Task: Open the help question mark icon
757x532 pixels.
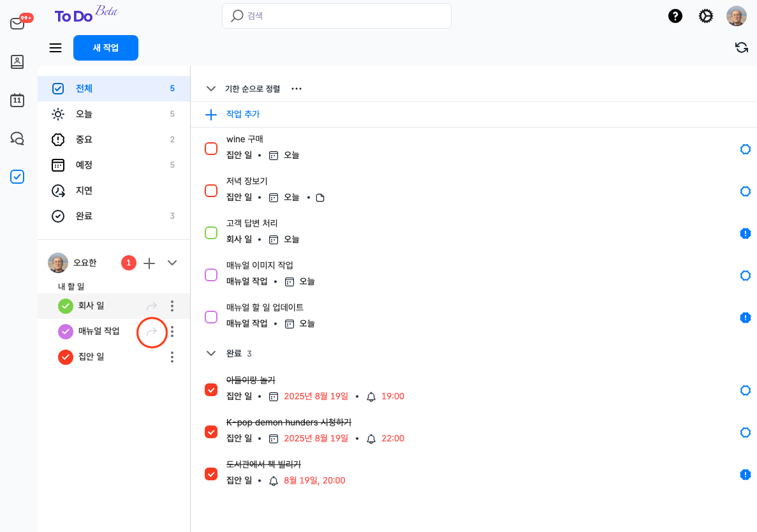Action: [675, 16]
